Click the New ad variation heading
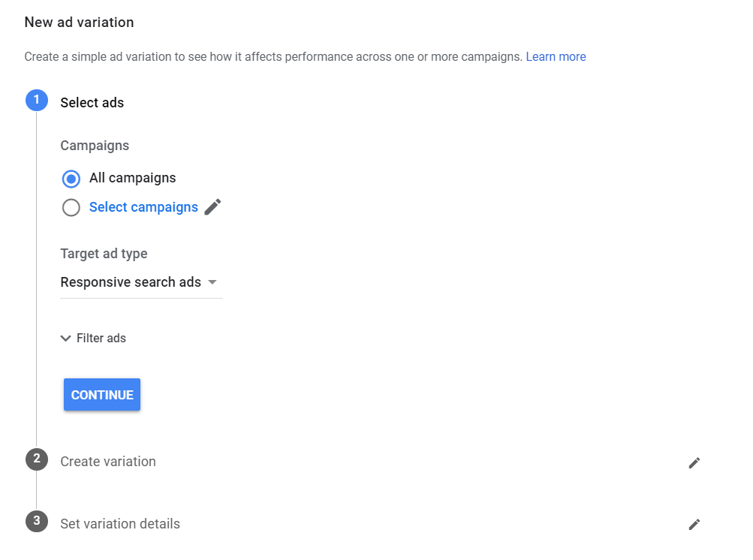Viewport: 753px width, 560px height. point(79,22)
